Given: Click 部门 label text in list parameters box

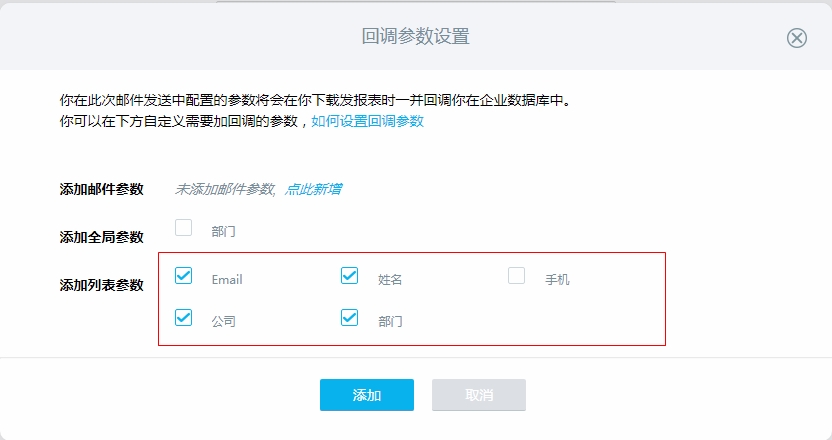Looking at the screenshot, I should click(390, 322).
